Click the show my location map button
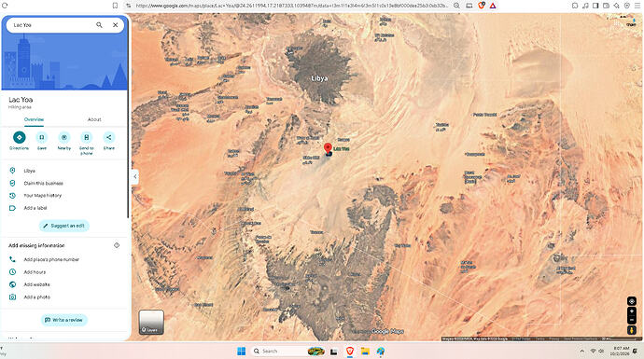The width and height of the screenshot is (644, 359). [632, 301]
